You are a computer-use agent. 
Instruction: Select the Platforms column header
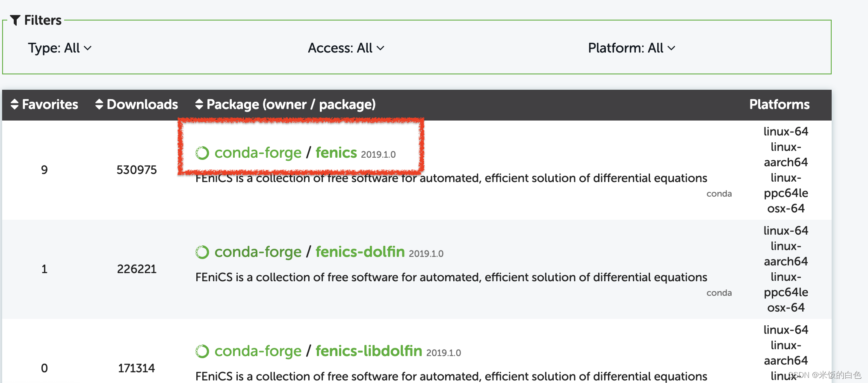[x=779, y=104]
